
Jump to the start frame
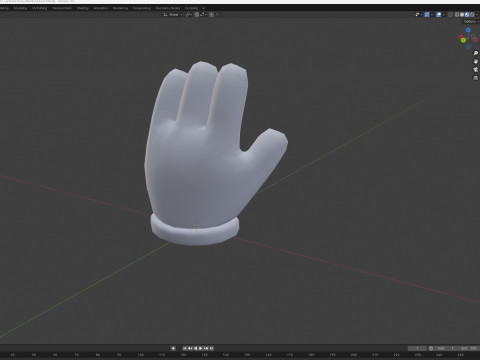coord(185,348)
